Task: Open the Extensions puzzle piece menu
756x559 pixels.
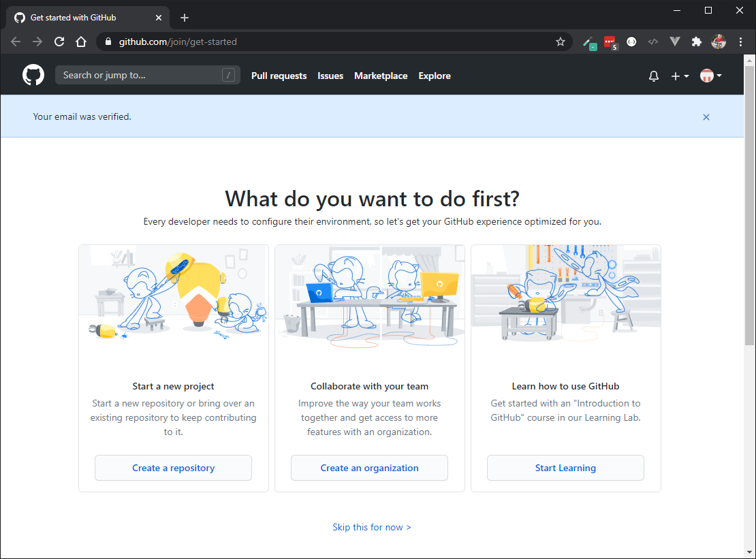Action: click(696, 42)
